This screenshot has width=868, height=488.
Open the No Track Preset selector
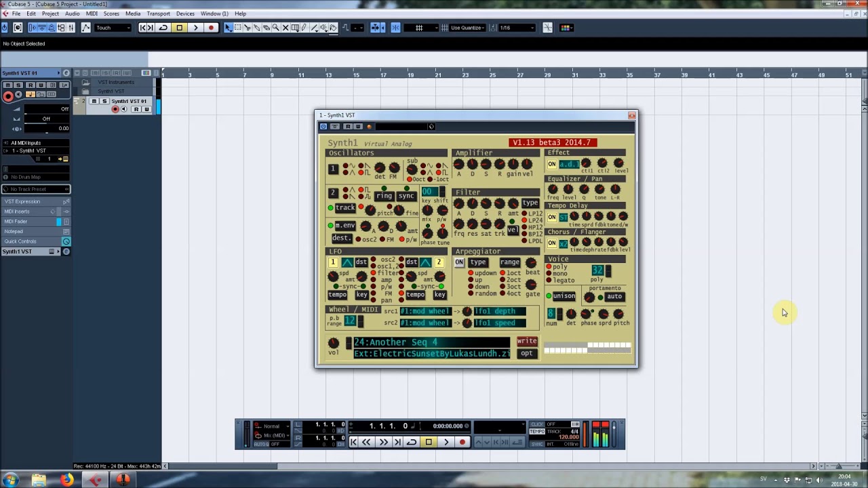[35, 189]
